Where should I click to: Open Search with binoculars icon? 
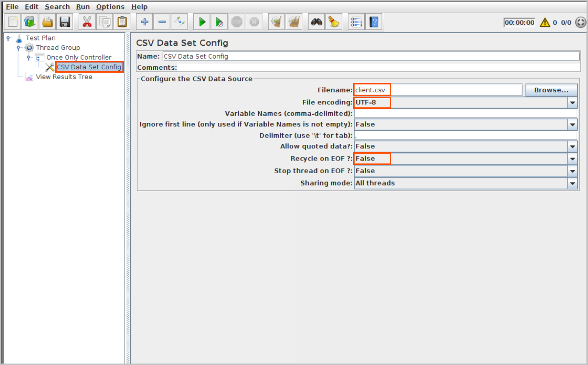click(x=317, y=22)
